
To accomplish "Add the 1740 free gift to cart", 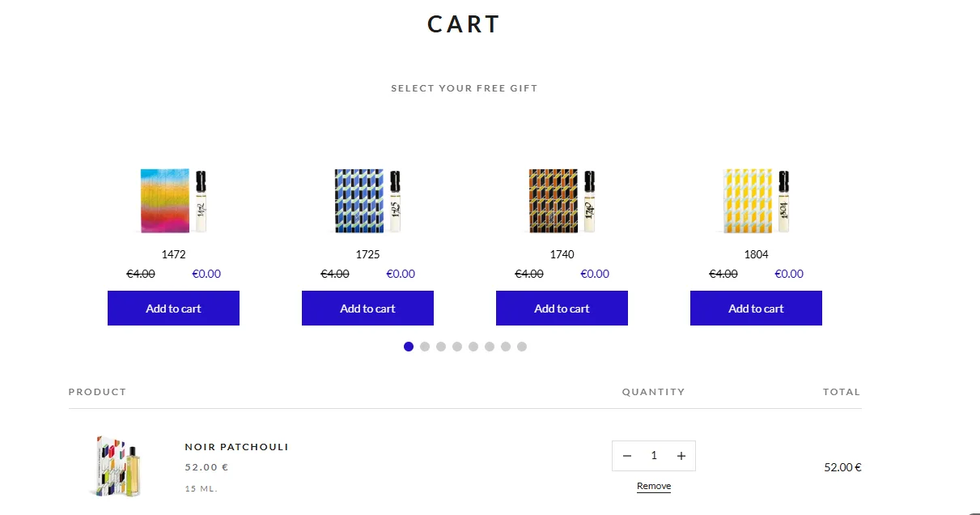I will coord(562,309).
